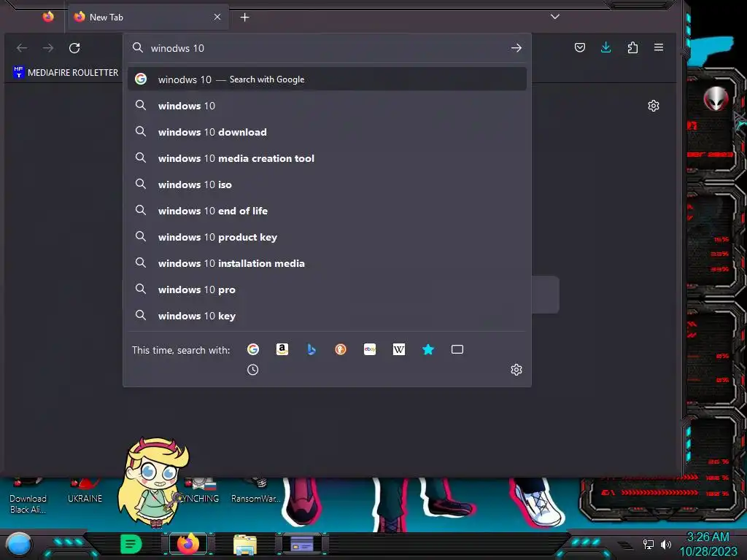Open new tab page settings gear

(x=654, y=106)
